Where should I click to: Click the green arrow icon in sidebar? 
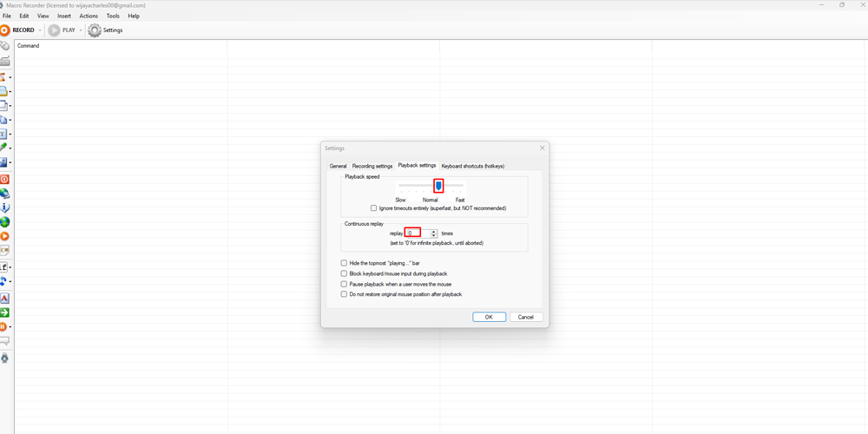(4, 312)
